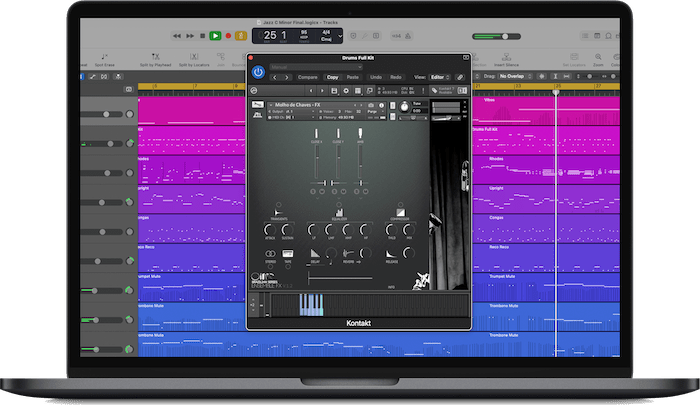The height and width of the screenshot is (405, 700).
Task: Click the Attack knob
Action: tap(270, 230)
